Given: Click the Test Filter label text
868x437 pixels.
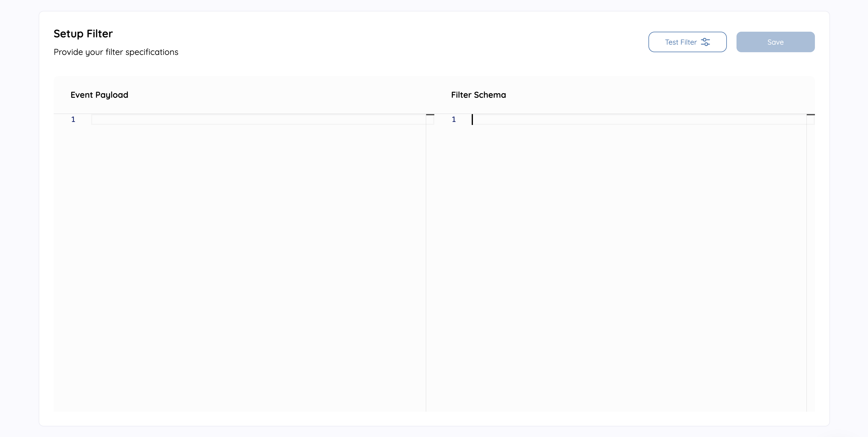Looking at the screenshot, I should (x=680, y=42).
